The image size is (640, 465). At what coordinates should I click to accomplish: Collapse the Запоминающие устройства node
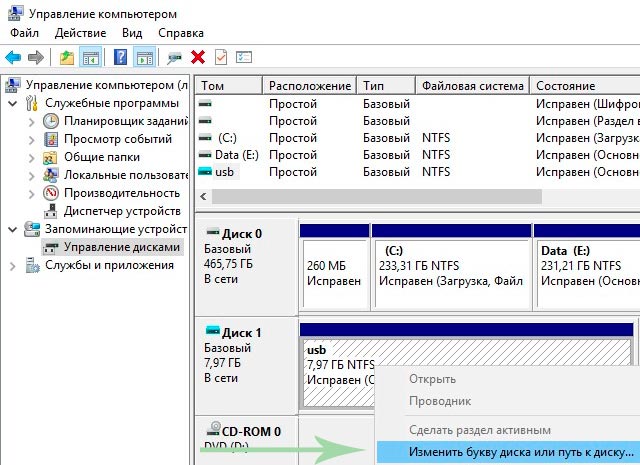pos(12,229)
